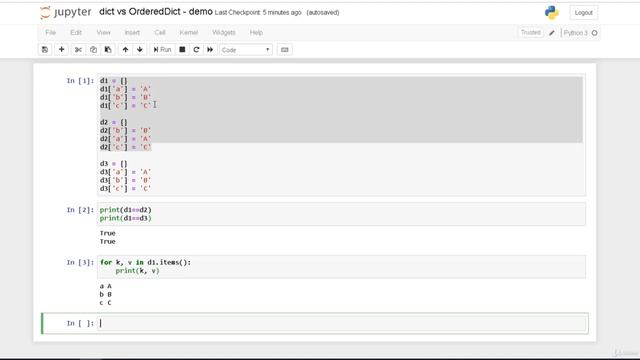Image resolution: width=640 pixels, height=360 pixels.
Task: Click code line d2['c'] = 'C'
Action: click(126, 147)
